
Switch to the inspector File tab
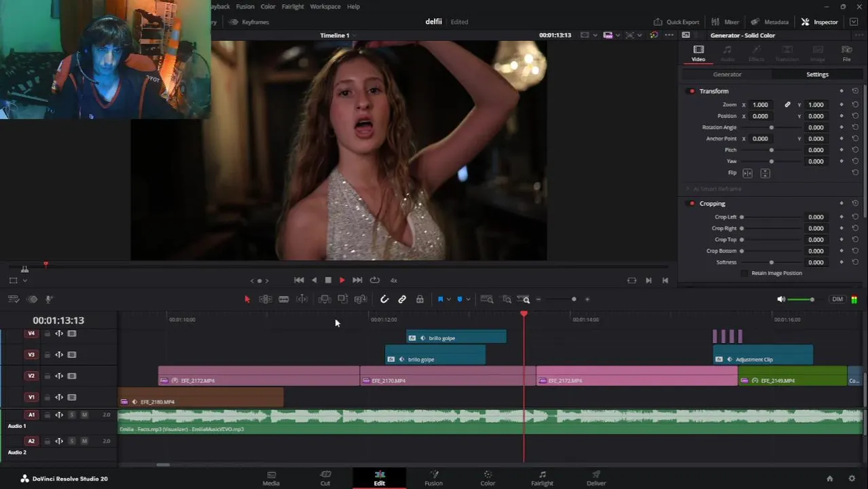tap(846, 54)
